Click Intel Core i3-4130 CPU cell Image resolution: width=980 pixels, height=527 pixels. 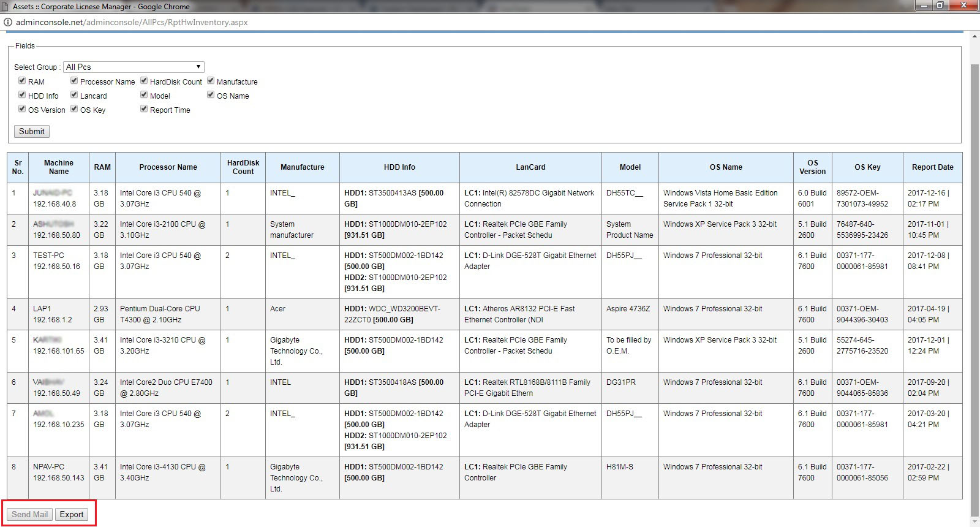tap(168, 478)
